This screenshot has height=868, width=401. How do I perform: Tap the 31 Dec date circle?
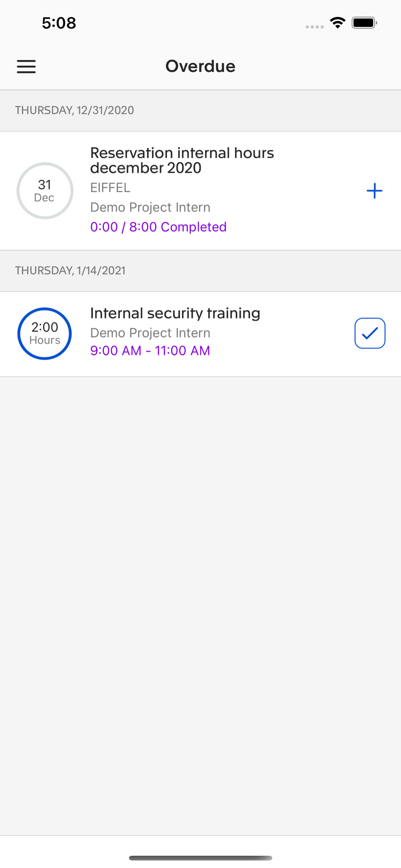45,191
